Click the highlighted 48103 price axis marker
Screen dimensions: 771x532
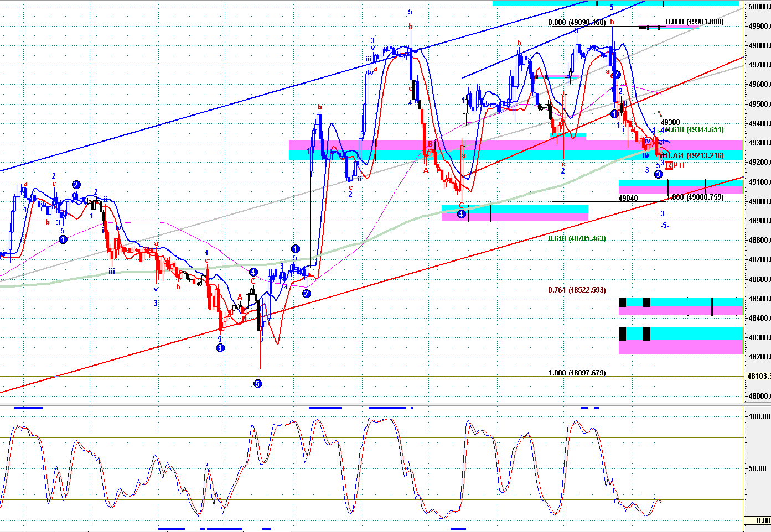tap(758, 377)
